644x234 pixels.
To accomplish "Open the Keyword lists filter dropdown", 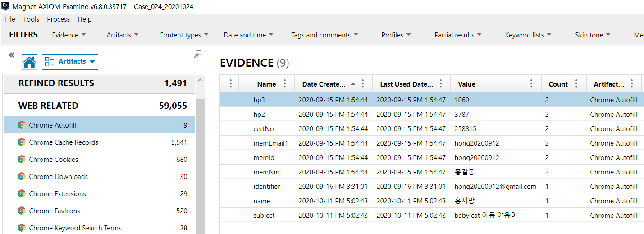I will pos(528,35).
